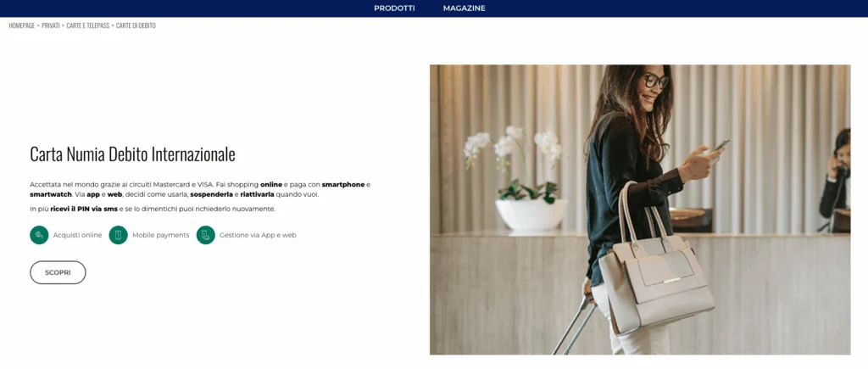Click the Carta Numia Debito Internazionale heading

point(132,154)
